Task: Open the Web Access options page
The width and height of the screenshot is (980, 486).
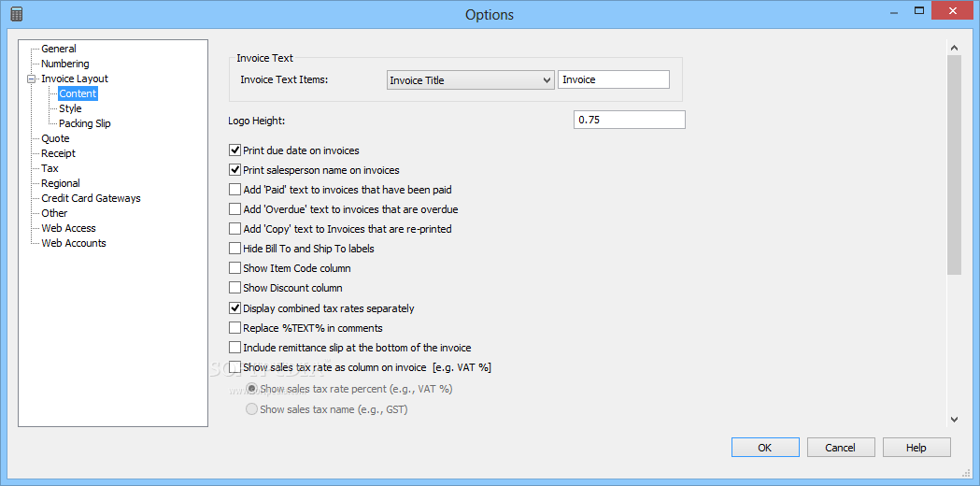Action: coord(68,228)
